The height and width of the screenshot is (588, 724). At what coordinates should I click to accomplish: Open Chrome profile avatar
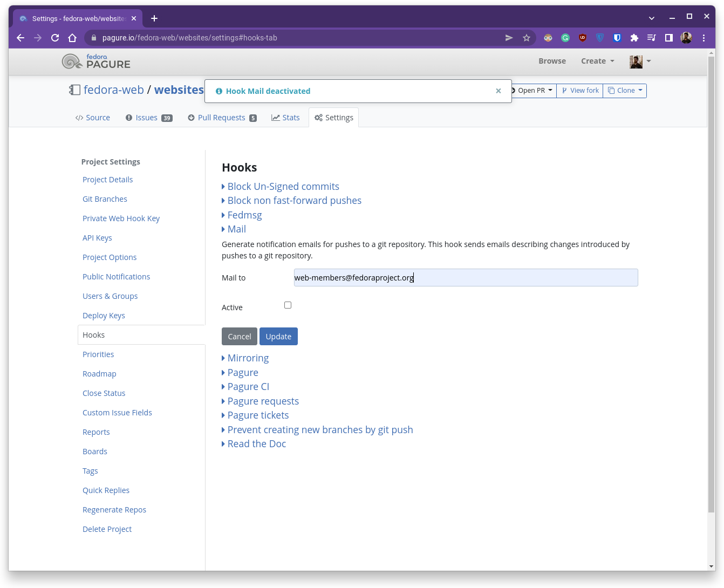686,38
